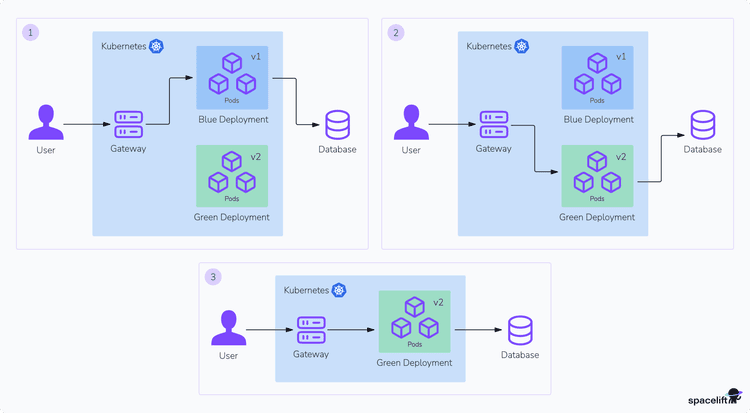
Task: Select the v1 blue pods cubes in diagram 2
Action: click(597, 74)
